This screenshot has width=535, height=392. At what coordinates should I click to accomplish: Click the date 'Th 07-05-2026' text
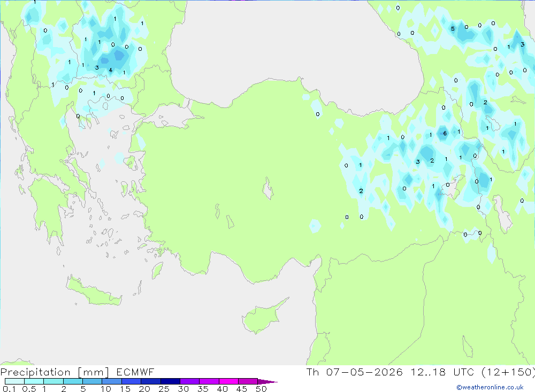(354, 372)
